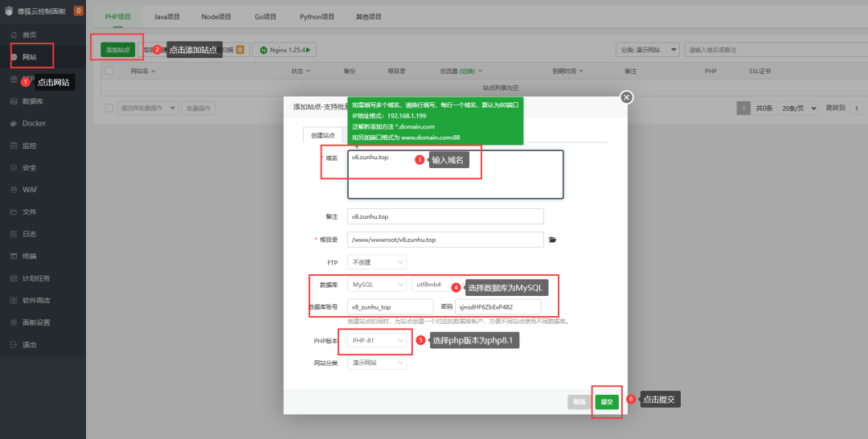
Task: Click the database 密码 field
Action: click(x=497, y=306)
